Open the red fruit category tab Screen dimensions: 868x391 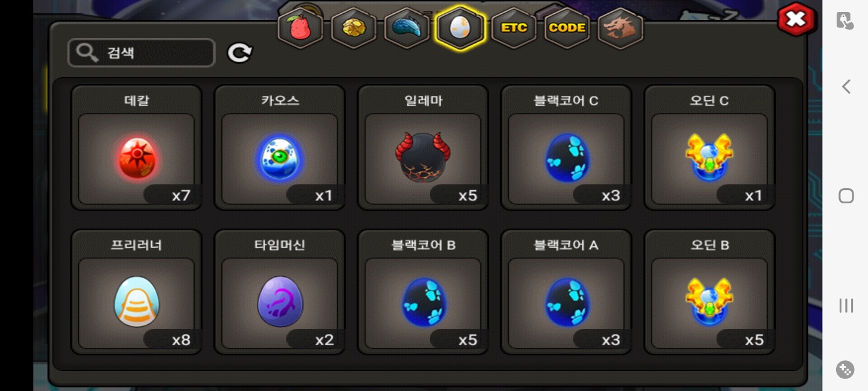click(x=300, y=28)
